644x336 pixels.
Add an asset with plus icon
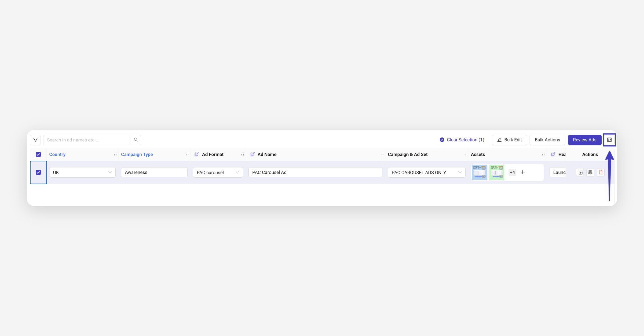[x=523, y=172]
